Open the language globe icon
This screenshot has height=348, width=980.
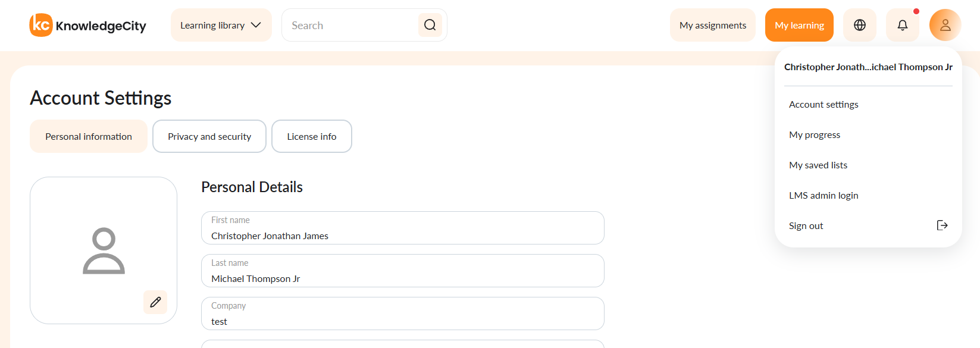point(859,25)
